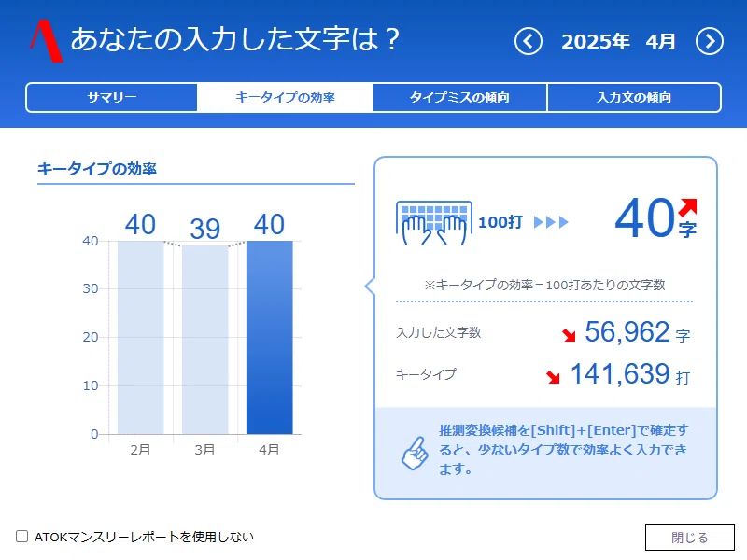Click the dark blue 4月 bar

click(269, 337)
